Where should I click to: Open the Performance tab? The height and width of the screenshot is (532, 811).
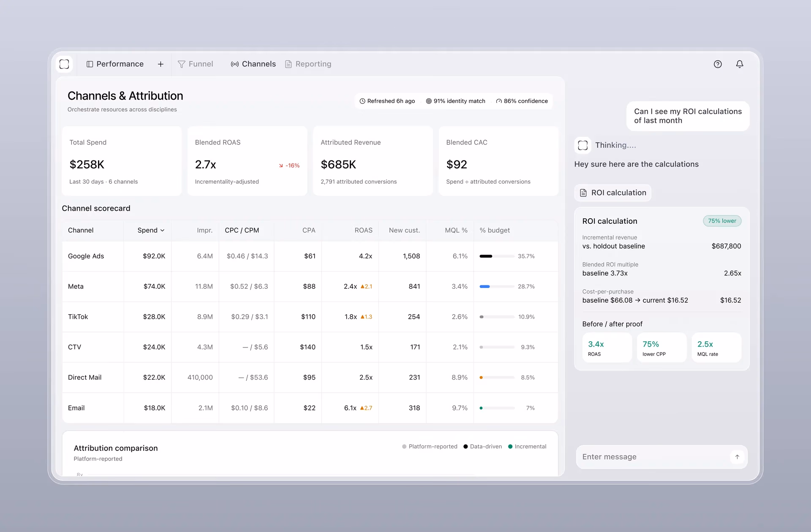[115, 64]
